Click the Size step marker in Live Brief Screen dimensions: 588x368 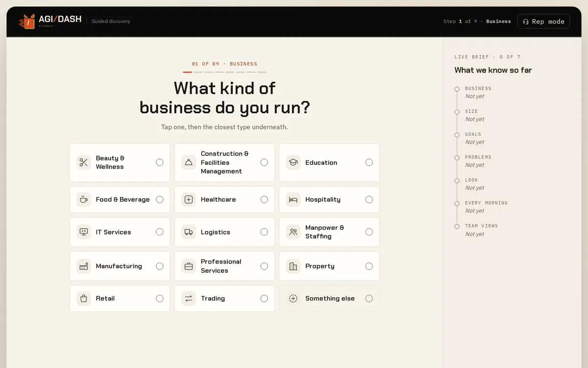click(457, 112)
